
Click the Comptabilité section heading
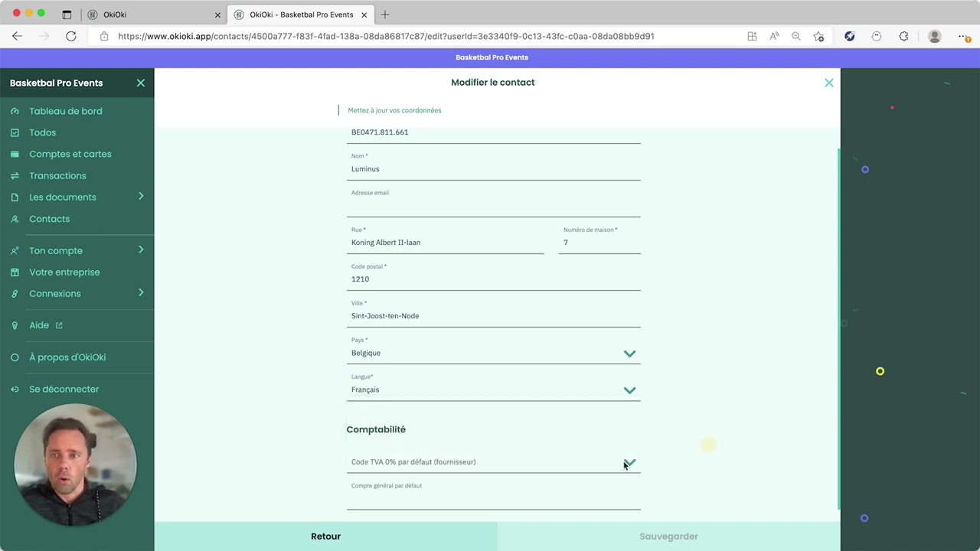pyautogui.click(x=376, y=429)
